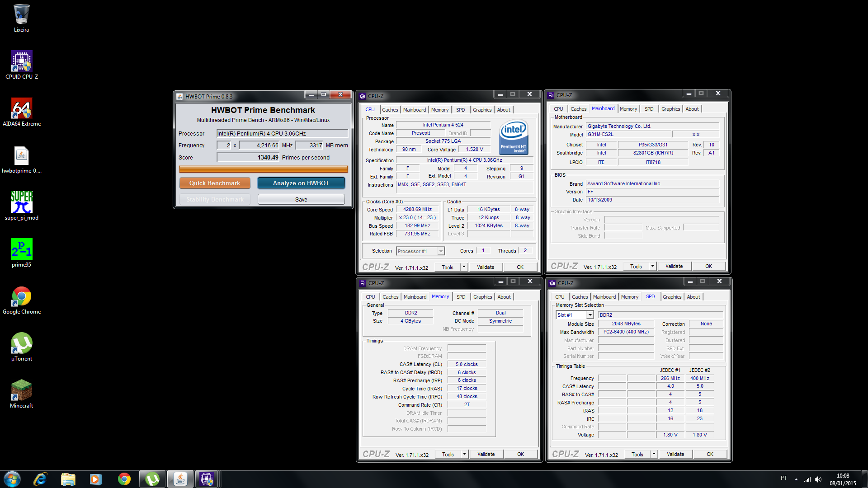The width and height of the screenshot is (868, 488).
Task: Click Rated FSB value 731.95 MHz
Action: pyautogui.click(x=417, y=234)
